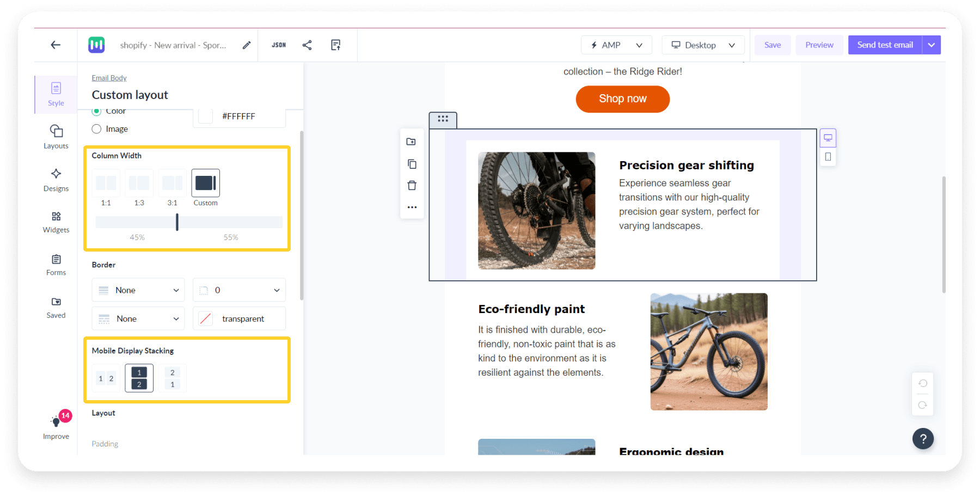Click the Shop now button
This screenshot has width=980, height=496.
(622, 99)
